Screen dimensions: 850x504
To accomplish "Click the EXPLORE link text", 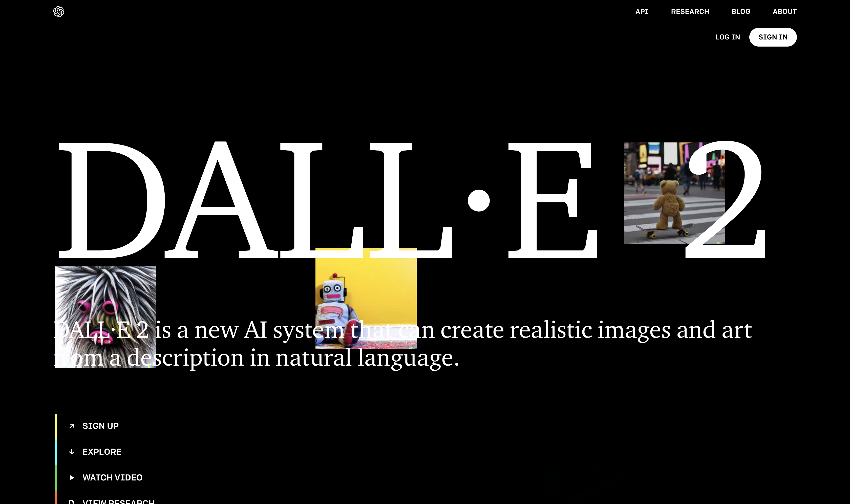I will (102, 452).
